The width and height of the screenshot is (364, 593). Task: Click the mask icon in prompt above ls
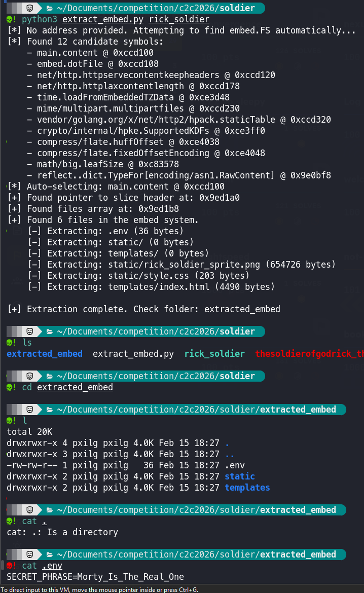[30, 331]
